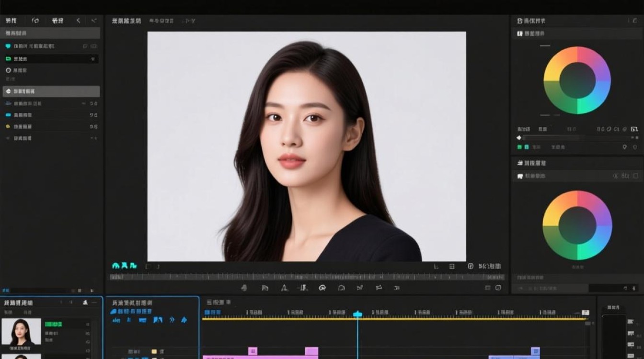Select the row with green rectangle icon
The height and width of the screenshot is (359, 644).
(51, 59)
